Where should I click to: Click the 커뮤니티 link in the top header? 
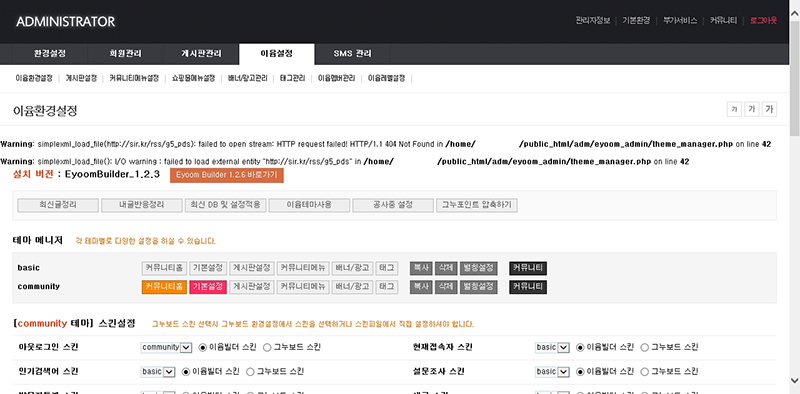pyautogui.click(x=723, y=21)
